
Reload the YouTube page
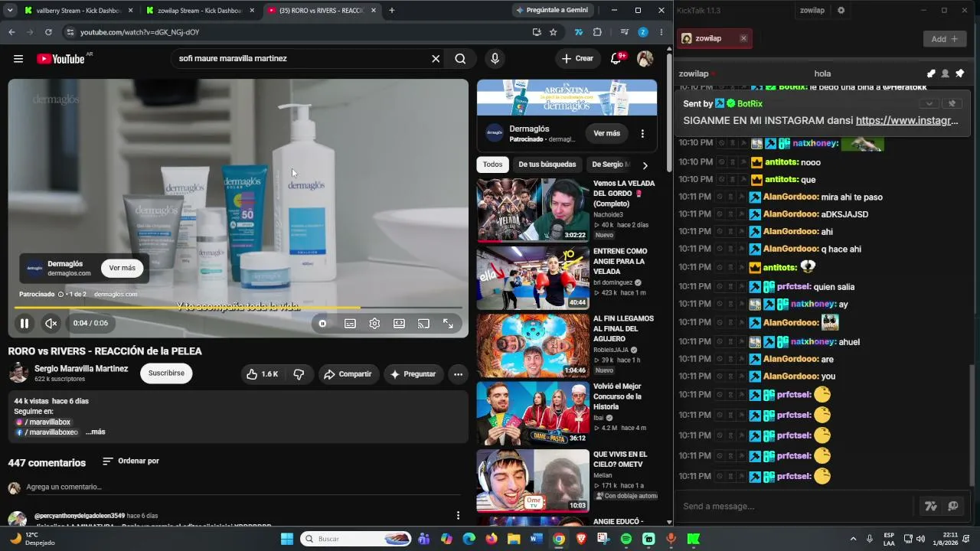click(48, 32)
